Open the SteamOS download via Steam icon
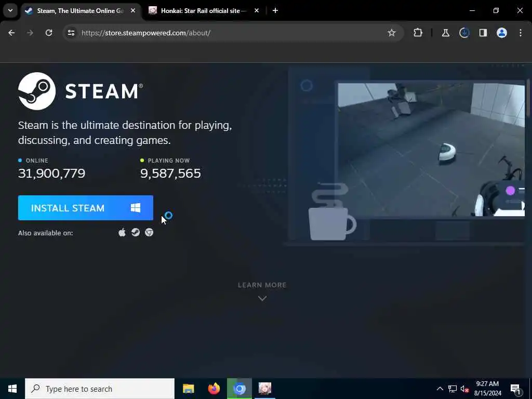 click(136, 232)
